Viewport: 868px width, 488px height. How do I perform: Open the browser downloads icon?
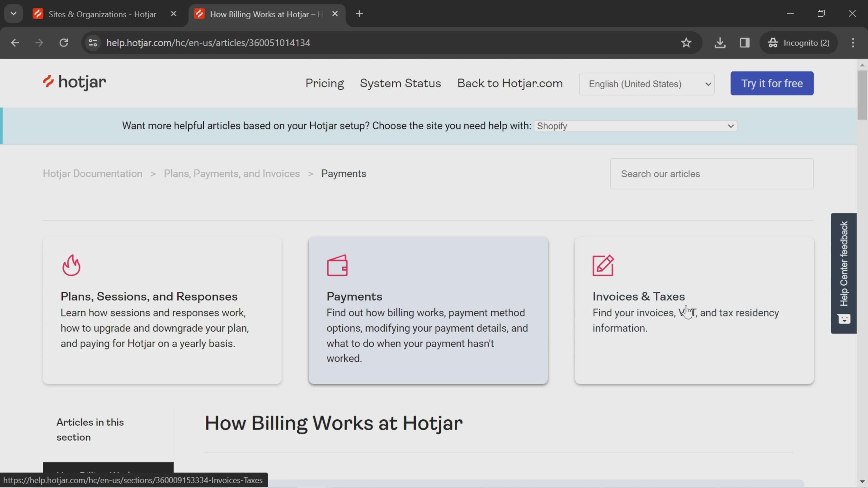point(720,43)
